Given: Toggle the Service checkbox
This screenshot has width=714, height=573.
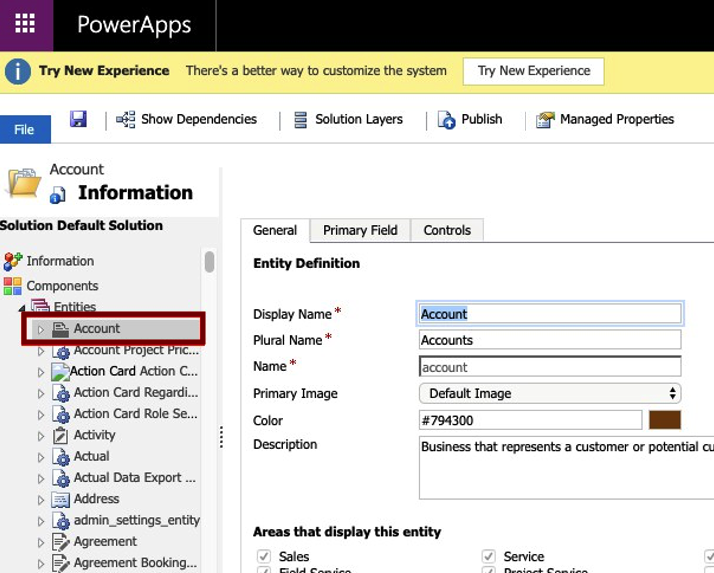Looking at the screenshot, I should (489, 556).
